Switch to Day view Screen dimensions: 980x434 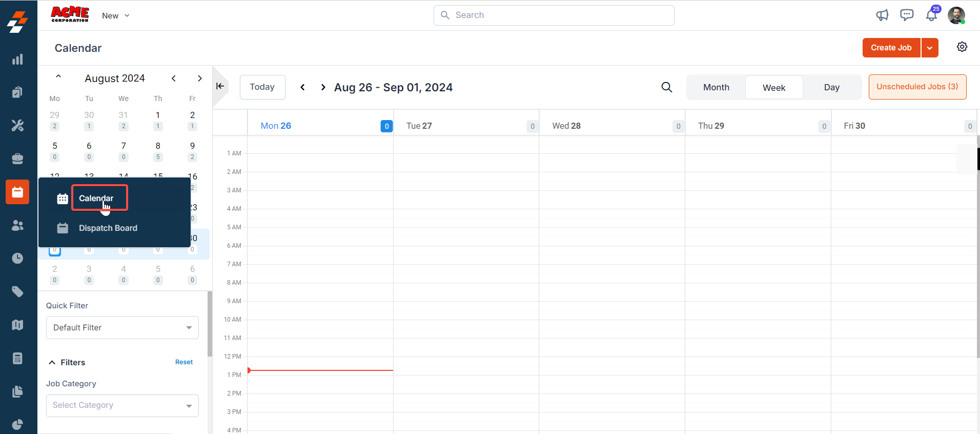(831, 87)
